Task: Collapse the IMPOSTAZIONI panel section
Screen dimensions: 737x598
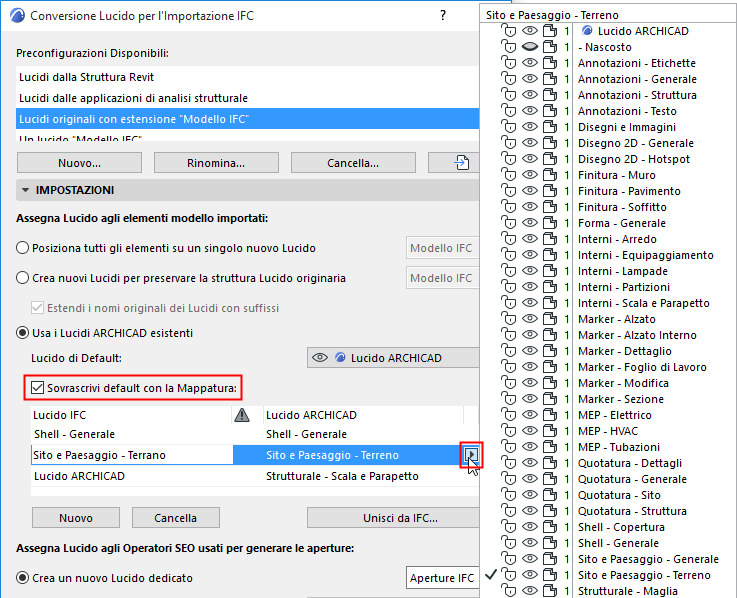Action: (25, 190)
